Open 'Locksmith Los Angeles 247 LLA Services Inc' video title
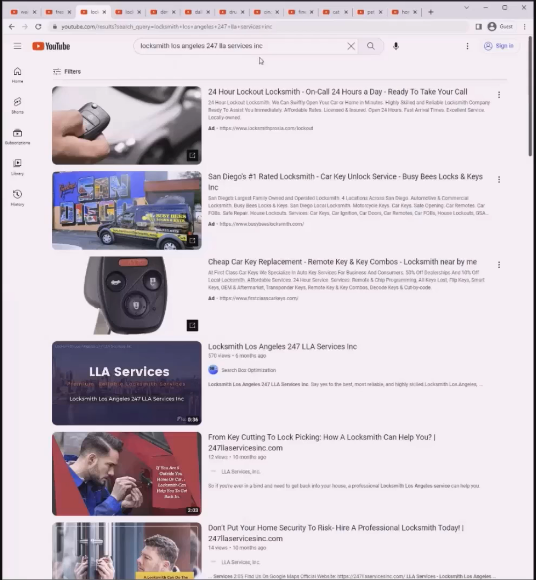 point(282,347)
